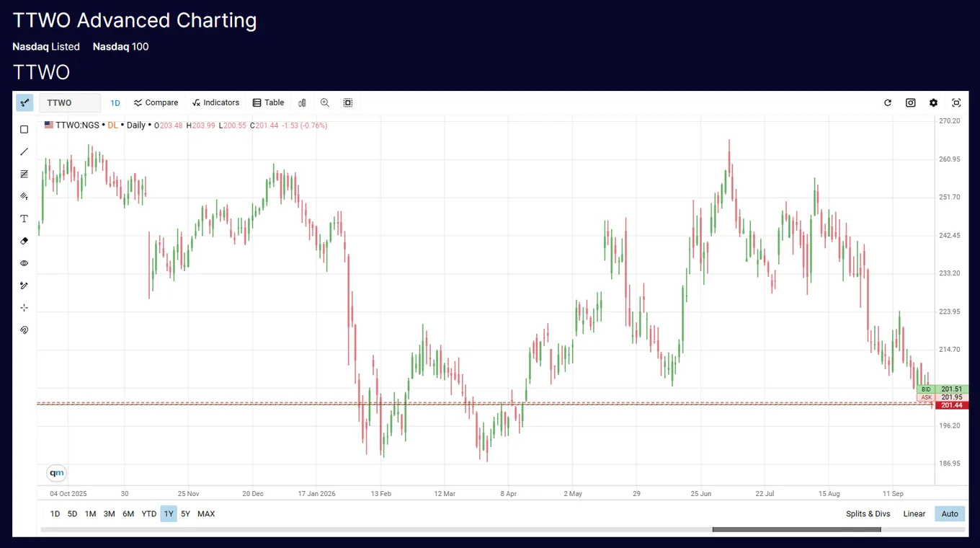Image resolution: width=980 pixels, height=548 pixels.
Task: Open the Compare menu
Action: pyautogui.click(x=156, y=102)
